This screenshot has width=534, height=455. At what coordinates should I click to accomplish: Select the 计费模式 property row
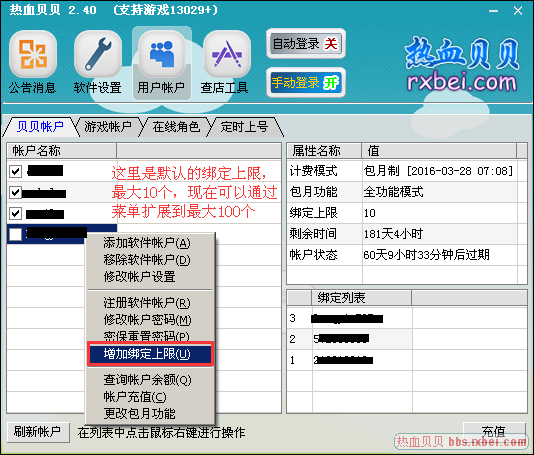pos(402,171)
